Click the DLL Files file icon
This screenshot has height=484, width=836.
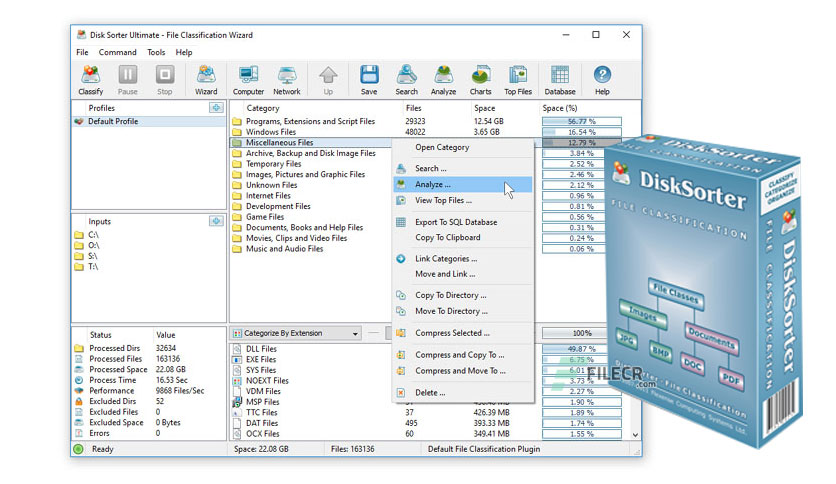pyautogui.click(x=237, y=349)
